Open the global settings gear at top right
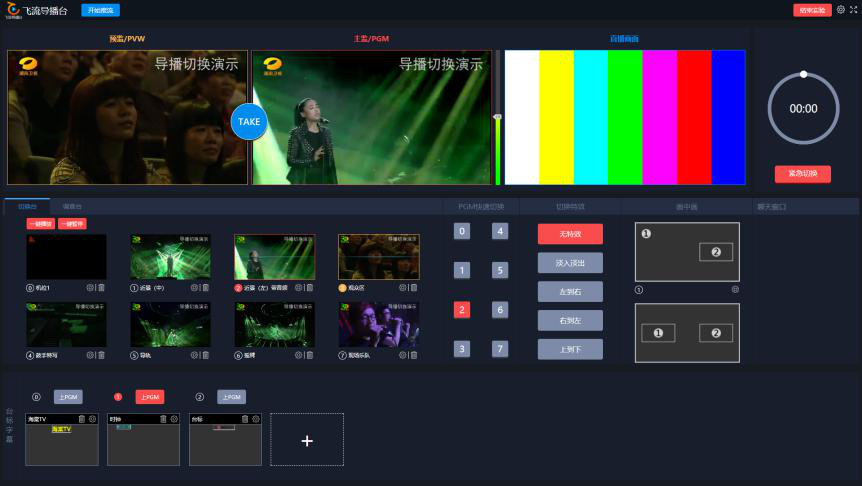The width and height of the screenshot is (862, 486). click(841, 9)
